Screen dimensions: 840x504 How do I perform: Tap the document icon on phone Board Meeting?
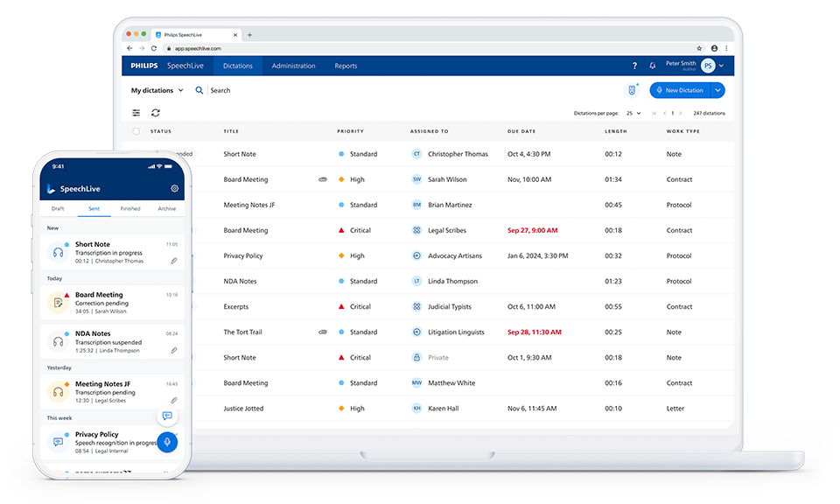(58, 303)
